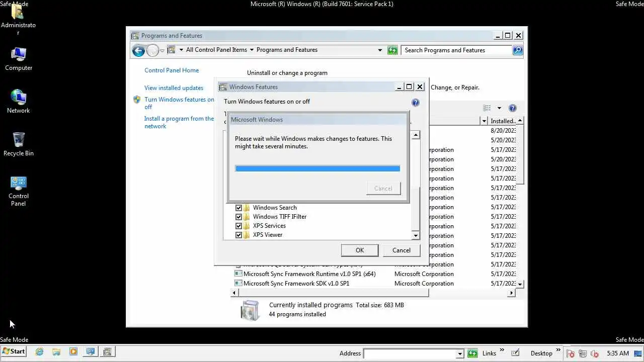This screenshot has height=362, width=644.
Task: Click Programs and Features breadcrumb segment
Action: point(287,50)
